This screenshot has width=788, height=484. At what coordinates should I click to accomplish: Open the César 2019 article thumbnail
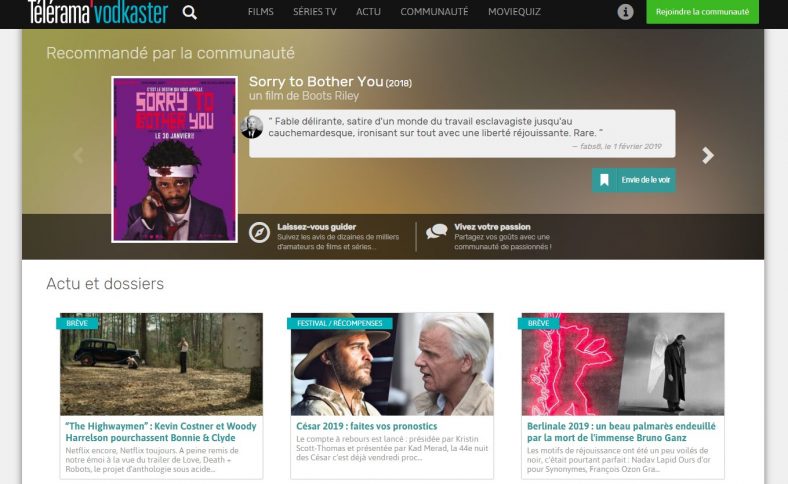(x=392, y=364)
